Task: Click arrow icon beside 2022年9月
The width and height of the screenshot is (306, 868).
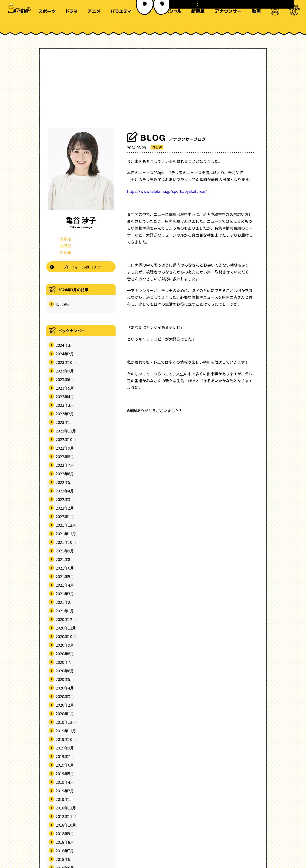Action: click(51, 448)
